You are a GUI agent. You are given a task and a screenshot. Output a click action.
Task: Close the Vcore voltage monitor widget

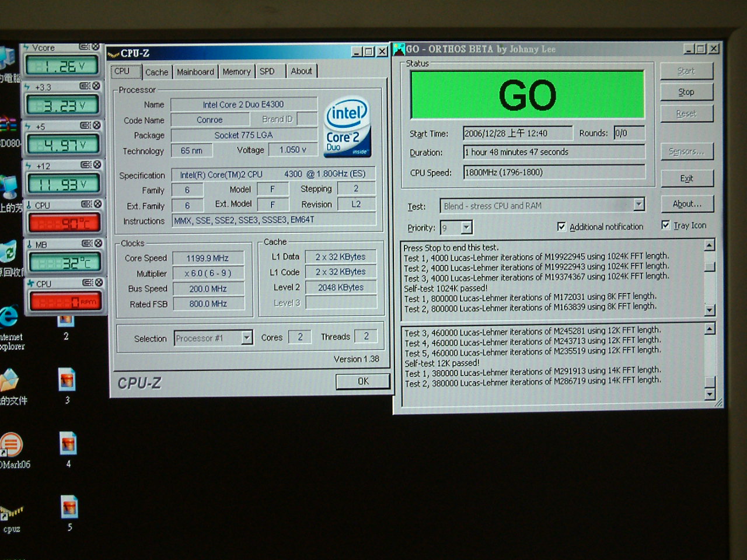click(x=96, y=47)
